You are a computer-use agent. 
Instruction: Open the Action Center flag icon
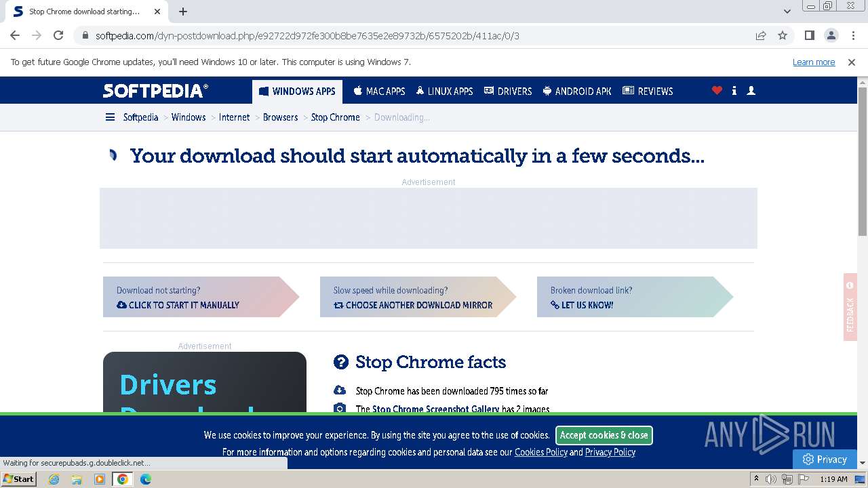(803, 479)
